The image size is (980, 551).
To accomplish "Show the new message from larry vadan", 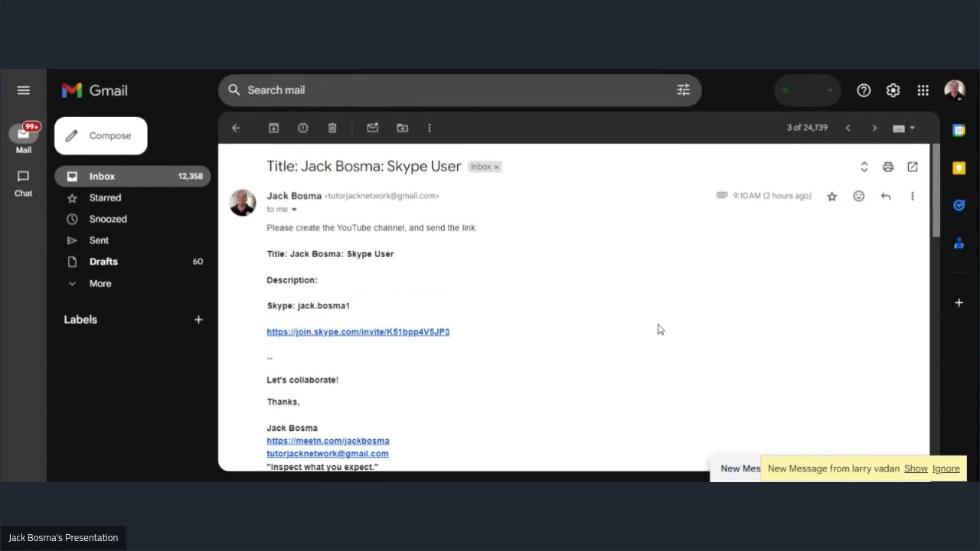I will [x=916, y=469].
